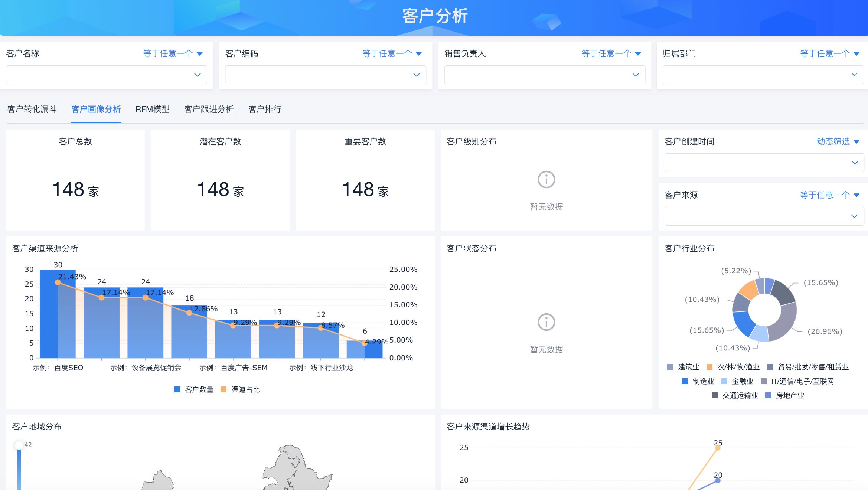The height and width of the screenshot is (490, 868).
Task: Open 客户名称 value dropdown
Action: [106, 75]
